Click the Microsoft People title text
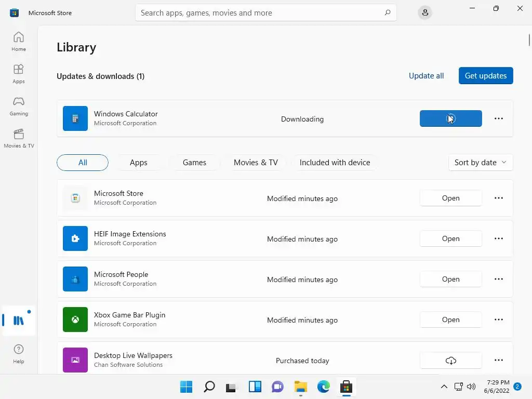Image resolution: width=532 pixels, height=399 pixels. pyautogui.click(x=121, y=274)
